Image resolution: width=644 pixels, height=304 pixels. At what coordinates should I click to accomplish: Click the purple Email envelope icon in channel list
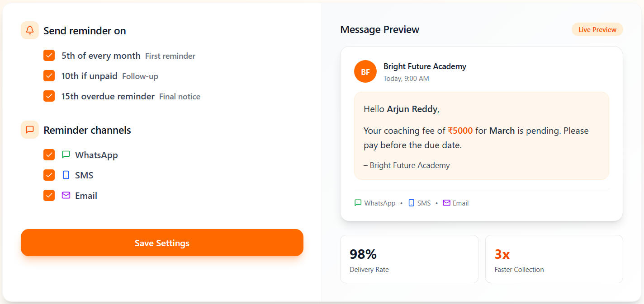pyautogui.click(x=66, y=195)
